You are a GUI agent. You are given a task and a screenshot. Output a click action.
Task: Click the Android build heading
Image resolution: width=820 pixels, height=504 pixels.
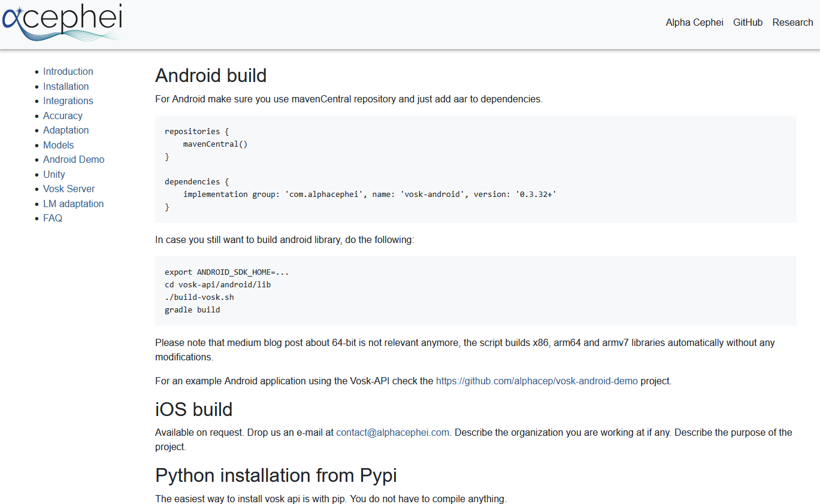click(211, 75)
